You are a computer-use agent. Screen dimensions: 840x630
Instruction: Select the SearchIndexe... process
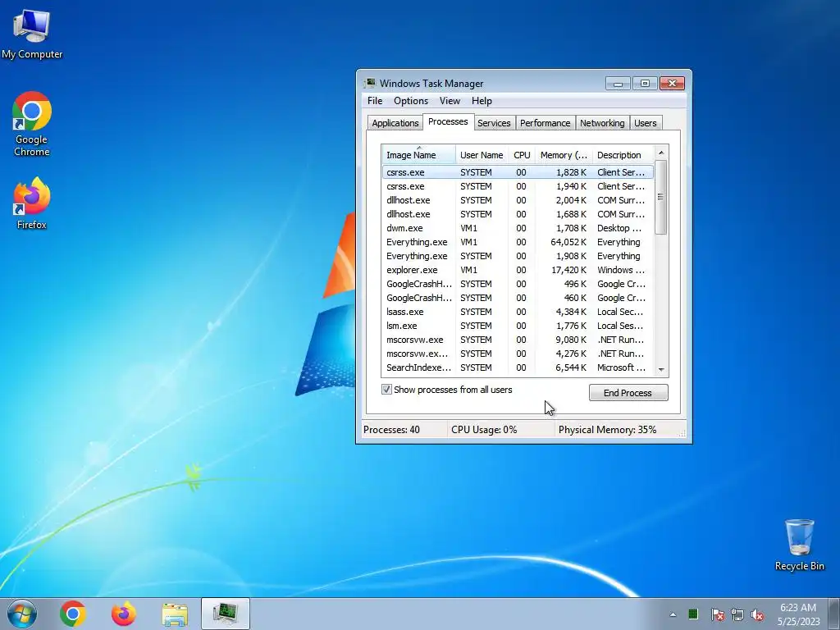(x=518, y=367)
